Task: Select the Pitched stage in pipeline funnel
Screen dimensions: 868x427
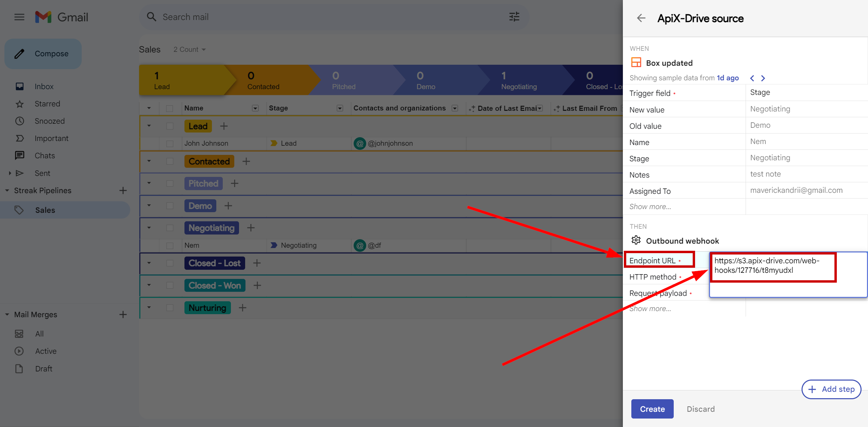Action: coord(358,80)
